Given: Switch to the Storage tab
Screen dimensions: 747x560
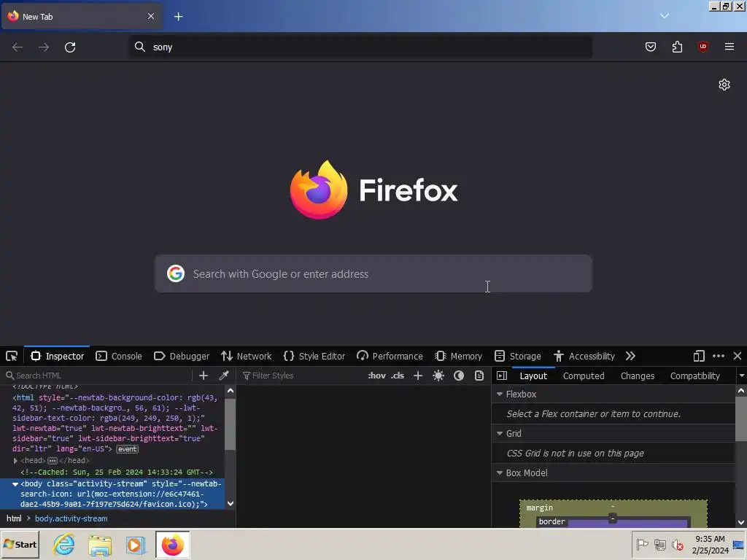Looking at the screenshot, I should tap(517, 356).
